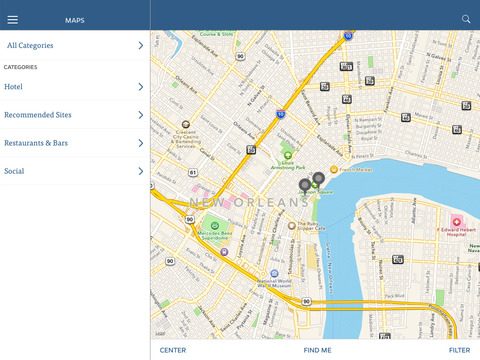
Task: Select the right gray map pin
Action: (319, 179)
